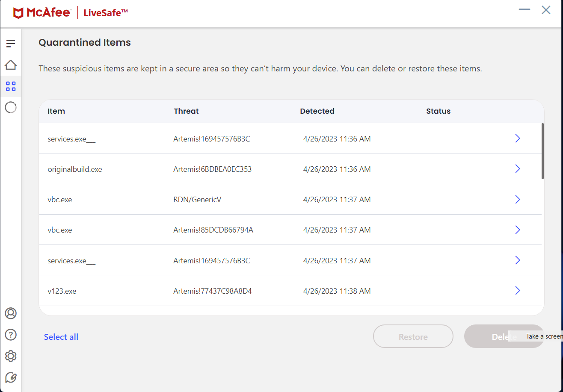563x392 pixels.
Task: Open the feedback pencil bubble icon
Action: pyautogui.click(x=11, y=377)
